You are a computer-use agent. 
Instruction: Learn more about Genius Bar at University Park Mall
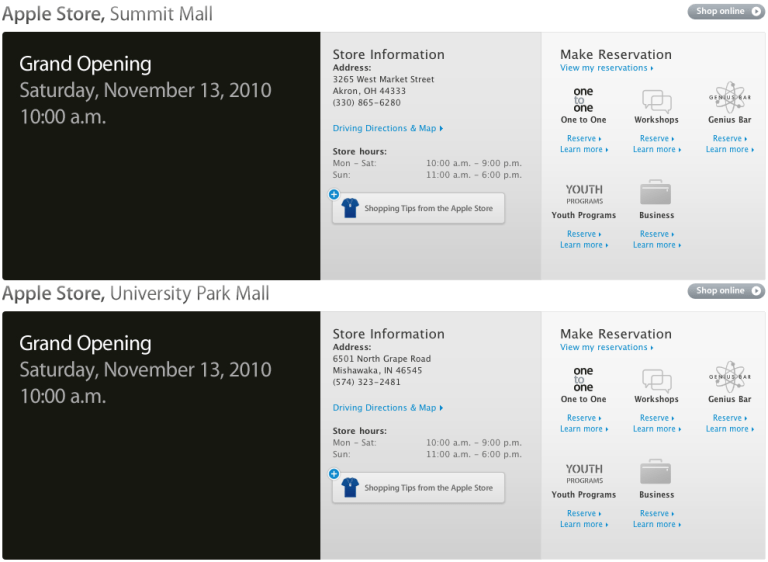[730, 428]
